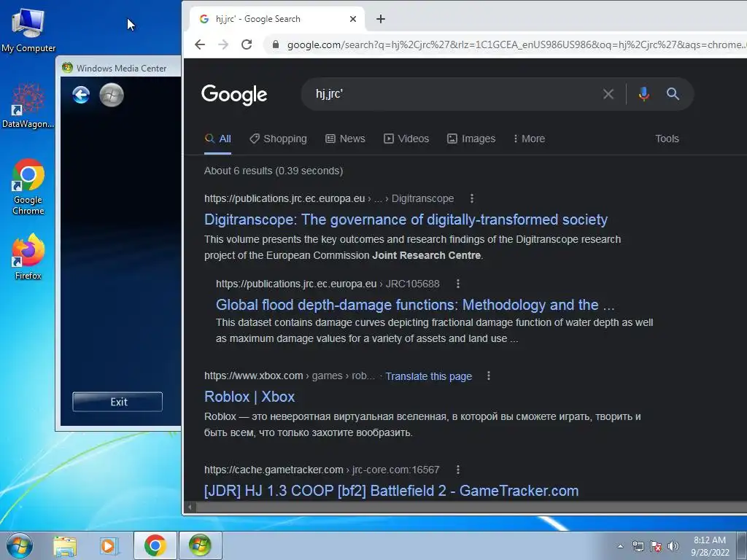The image size is (747, 560).
Task: Open options dots for xbox.com result
Action: point(488,376)
